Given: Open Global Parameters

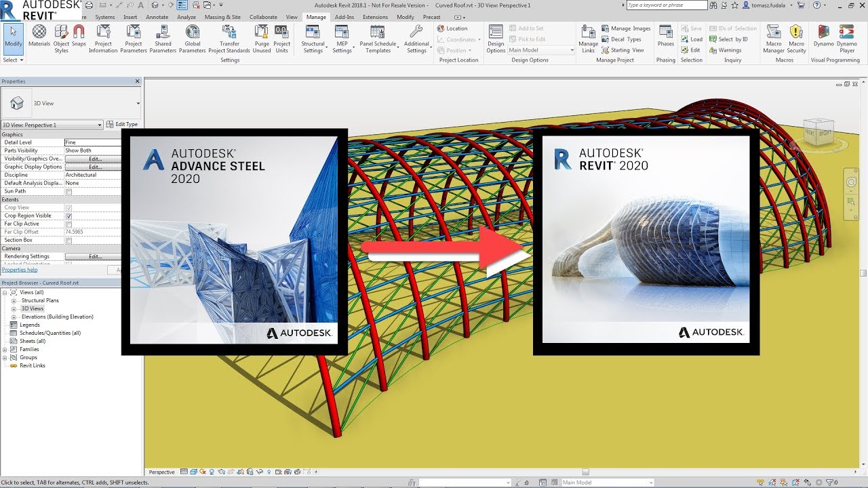Looking at the screenshot, I should [193, 39].
